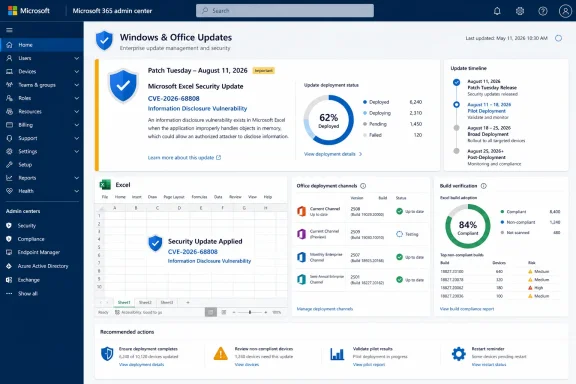576x384 pixels.
Task: Click into the top Search field
Action: 285,11
